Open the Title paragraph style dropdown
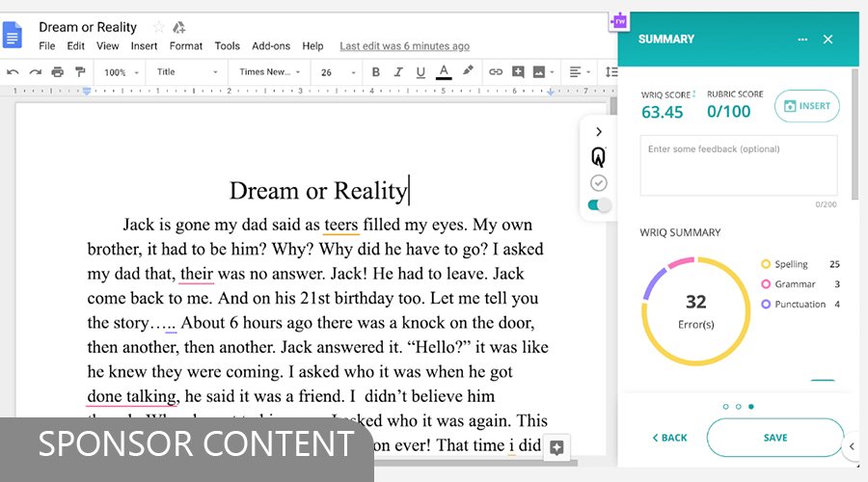Image resolution: width=868 pixels, height=482 pixels. tap(186, 72)
